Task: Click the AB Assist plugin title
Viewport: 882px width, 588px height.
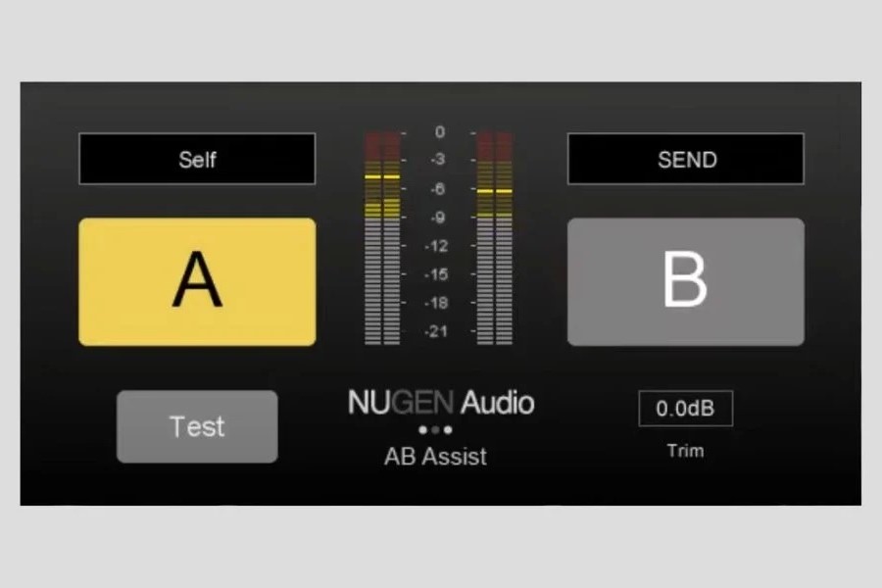Action: coord(435,456)
